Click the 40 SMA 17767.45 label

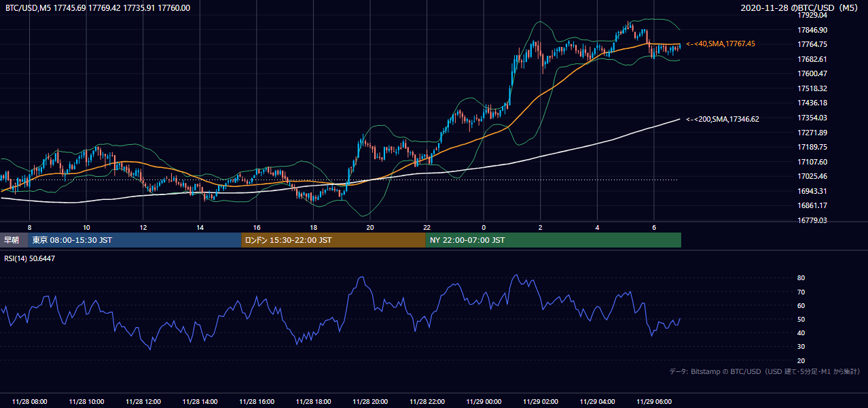721,44
